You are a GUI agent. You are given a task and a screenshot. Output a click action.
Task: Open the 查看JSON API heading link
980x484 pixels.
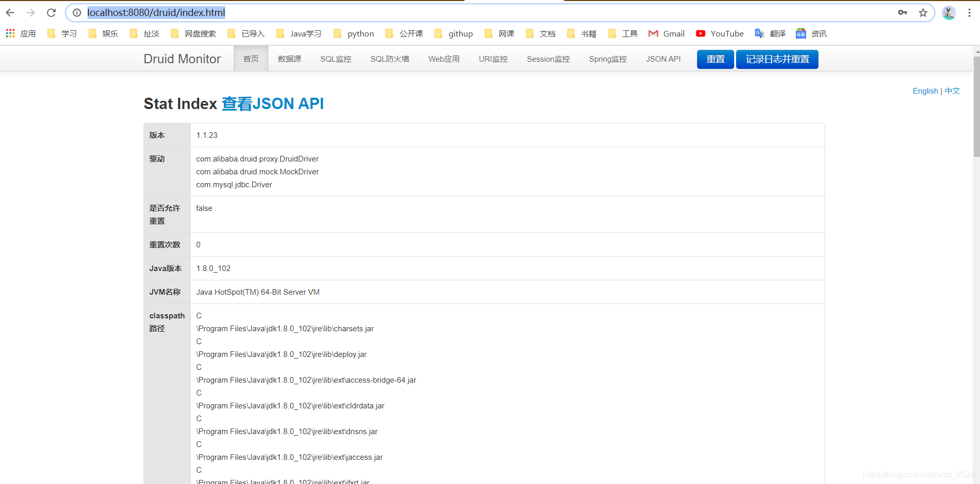pyautogui.click(x=273, y=103)
